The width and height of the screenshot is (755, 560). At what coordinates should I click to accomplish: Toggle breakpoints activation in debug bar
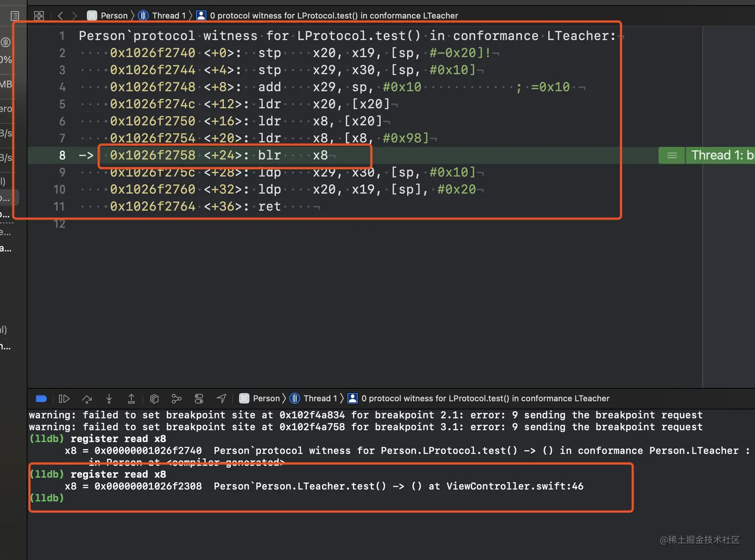[41, 398]
